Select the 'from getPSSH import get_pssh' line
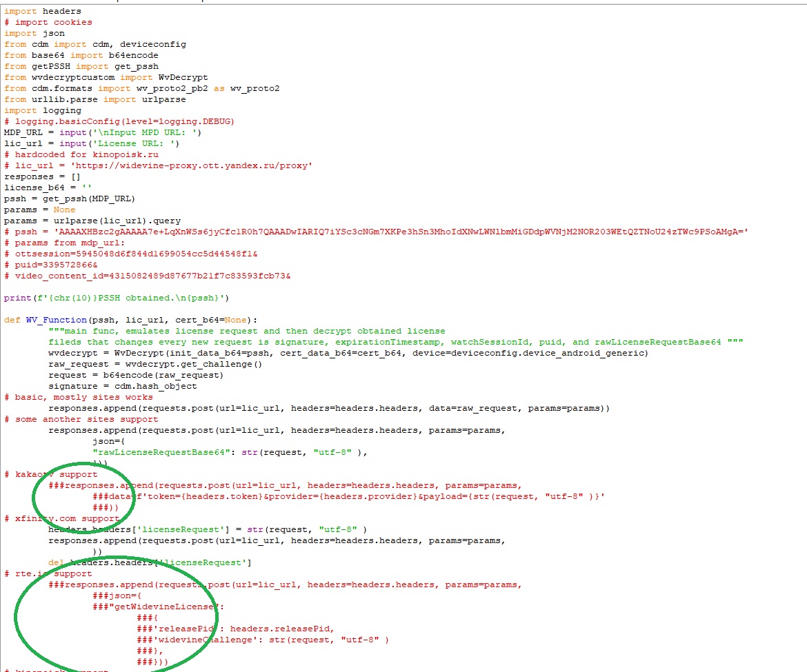Screen dimensions: 807x672 [x=81, y=67]
